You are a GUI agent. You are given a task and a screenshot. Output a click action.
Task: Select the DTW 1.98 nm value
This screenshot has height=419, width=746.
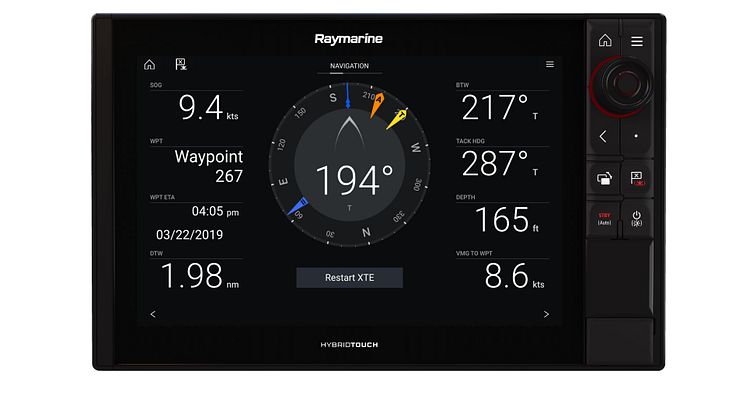coord(200,276)
